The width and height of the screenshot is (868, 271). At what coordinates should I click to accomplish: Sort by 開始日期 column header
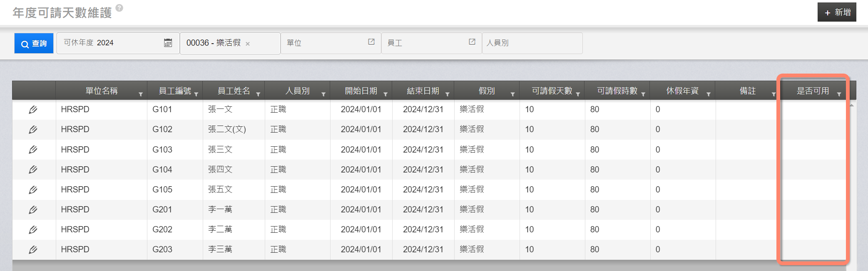(361, 91)
